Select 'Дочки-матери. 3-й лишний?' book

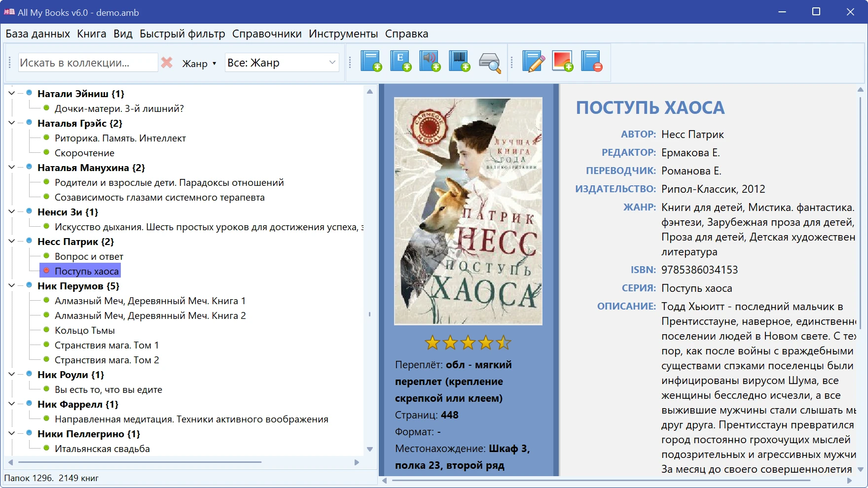coord(119,108)
